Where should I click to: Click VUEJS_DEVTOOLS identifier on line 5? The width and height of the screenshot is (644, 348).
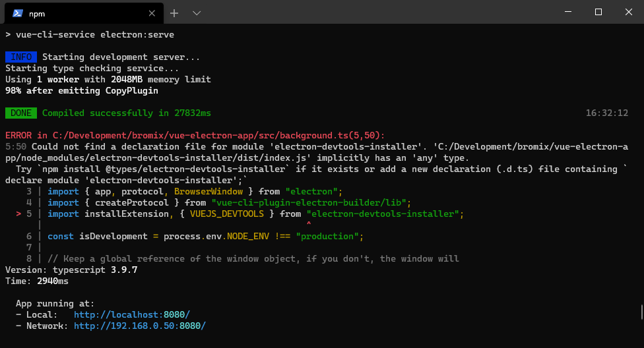click(227, 214)
